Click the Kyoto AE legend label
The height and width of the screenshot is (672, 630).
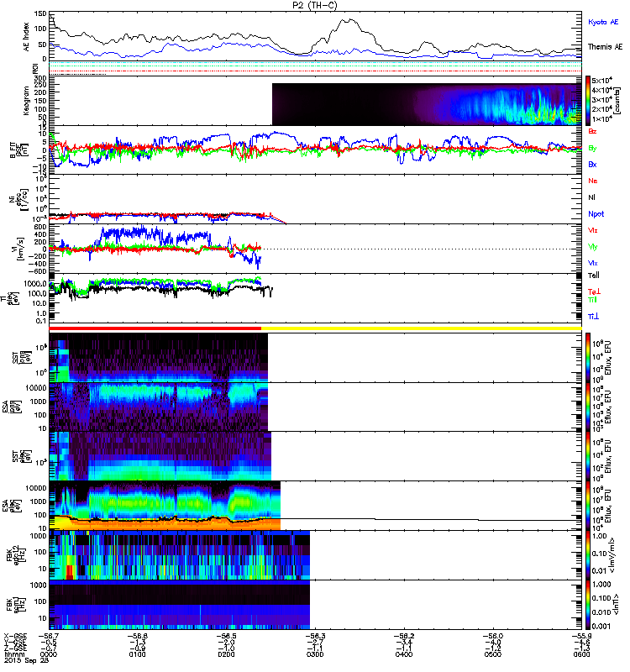click(603, 23)
